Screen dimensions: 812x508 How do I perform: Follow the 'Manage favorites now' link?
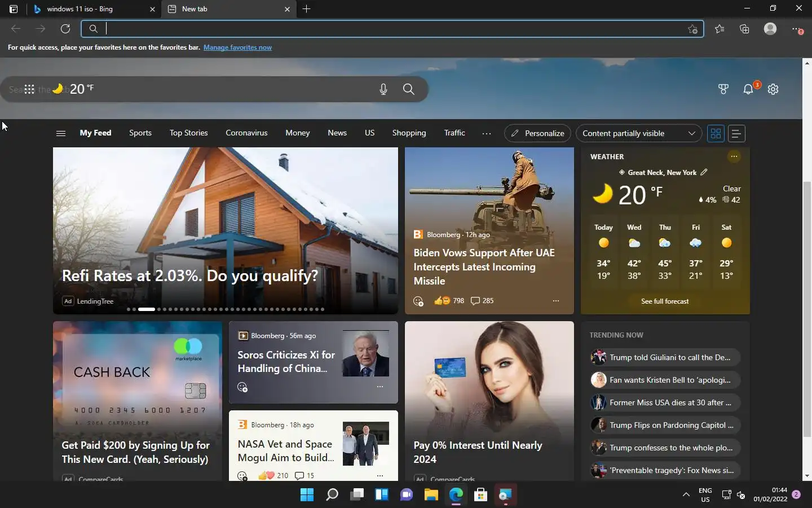coord(237,47)
